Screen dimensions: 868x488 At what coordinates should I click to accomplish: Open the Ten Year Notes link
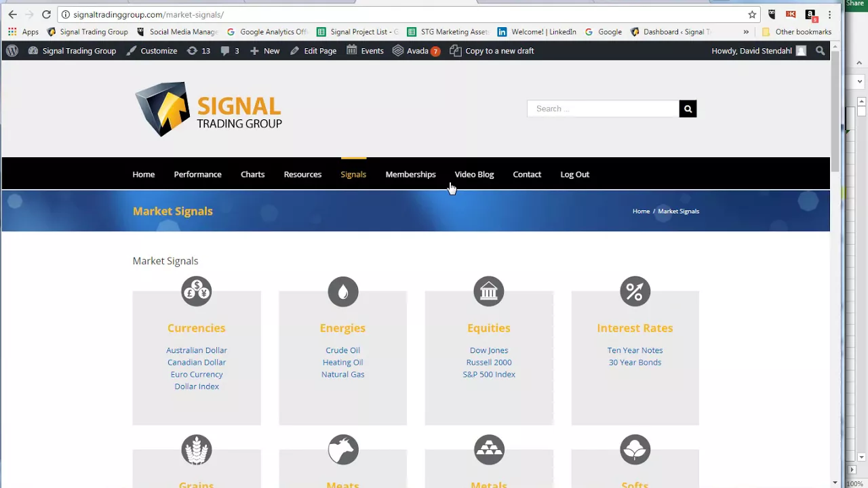click(x=635, y=350)
